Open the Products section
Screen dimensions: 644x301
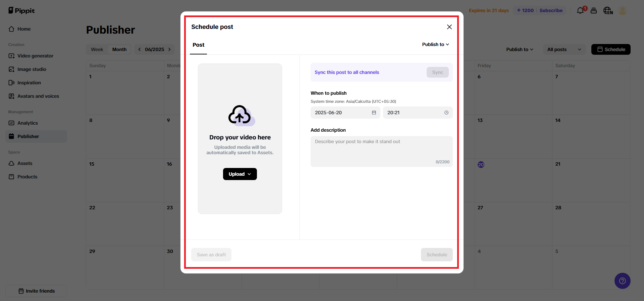point(27,177)
